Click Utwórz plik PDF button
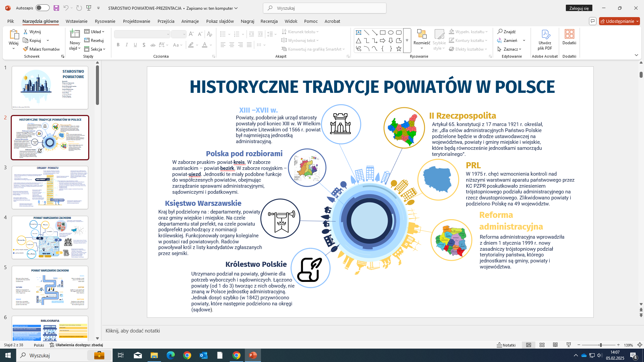Screen dimensions: 644x362 coord(545,40)
